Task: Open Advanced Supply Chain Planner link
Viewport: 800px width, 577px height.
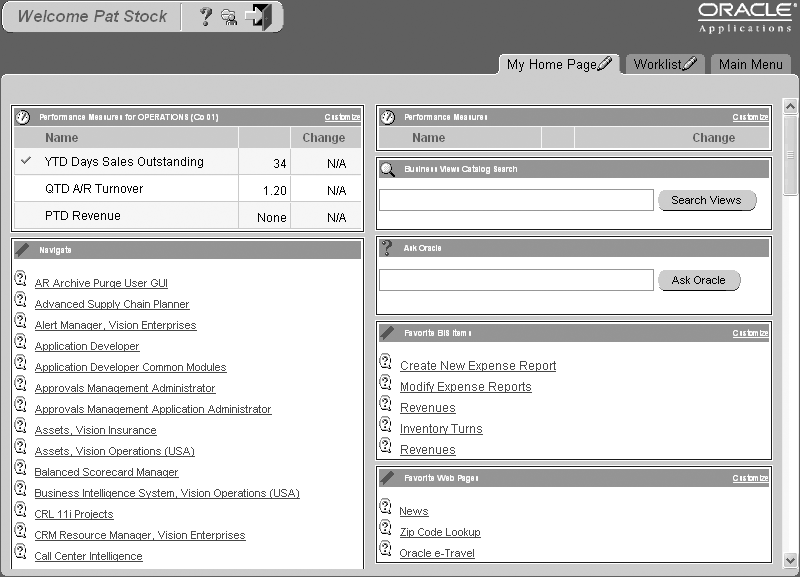Action: point(112,304)
